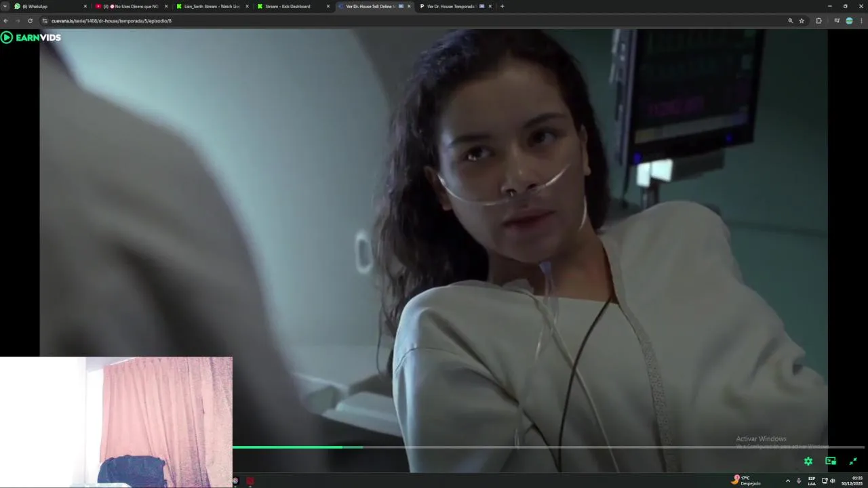This screenshot has height=488, width=868.
Task: Bookmark this page with the star icon
Action: [802, 21]
